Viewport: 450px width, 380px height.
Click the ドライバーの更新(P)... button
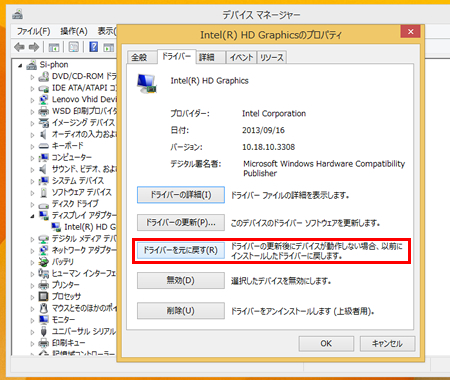coord(181,222)
